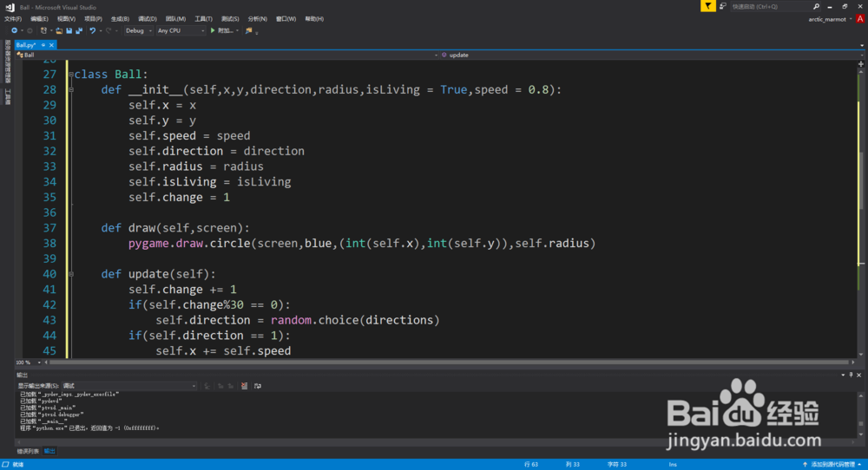Viewport: 868px width, 470px height.
Task: Click the attach button label
Action: coord(226,30)
